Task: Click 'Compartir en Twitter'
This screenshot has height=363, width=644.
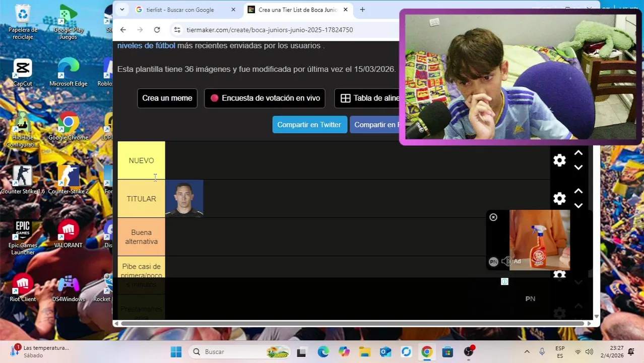Action: tap(309, 125)
